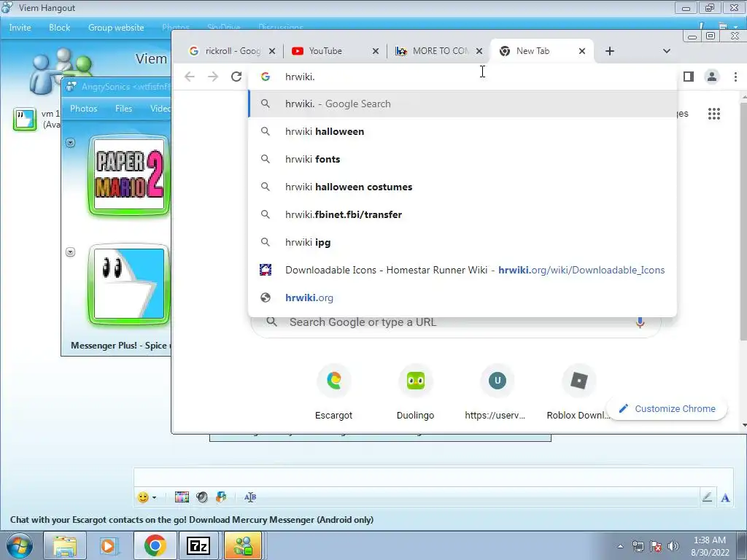
Task: Click Customize Chrome button
Action: [667, 408]
